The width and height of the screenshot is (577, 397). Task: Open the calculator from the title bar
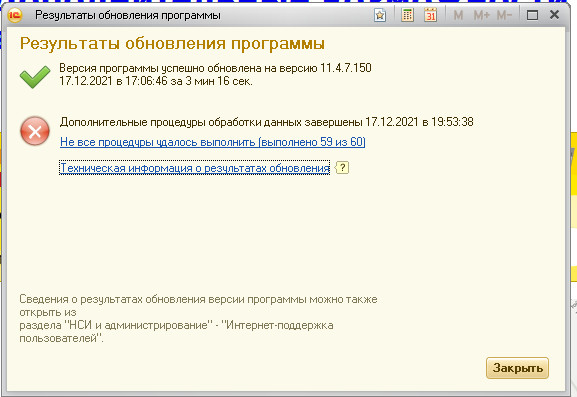(x=407, y=15)
